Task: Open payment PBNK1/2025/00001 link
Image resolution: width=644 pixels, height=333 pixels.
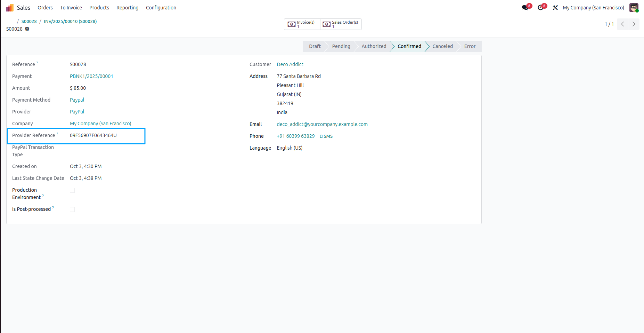Action: click(x=91, y=76)
